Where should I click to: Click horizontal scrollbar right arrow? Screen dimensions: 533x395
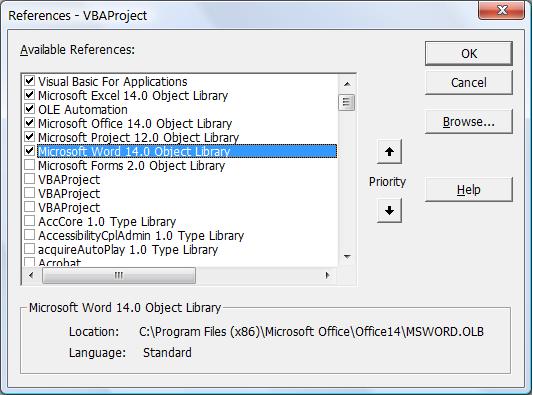point(328,275)
